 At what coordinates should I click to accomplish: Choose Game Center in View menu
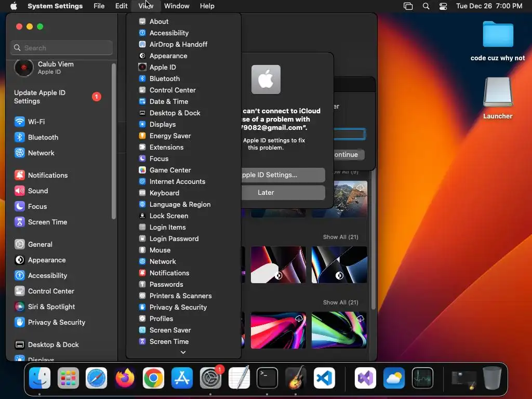183,170
